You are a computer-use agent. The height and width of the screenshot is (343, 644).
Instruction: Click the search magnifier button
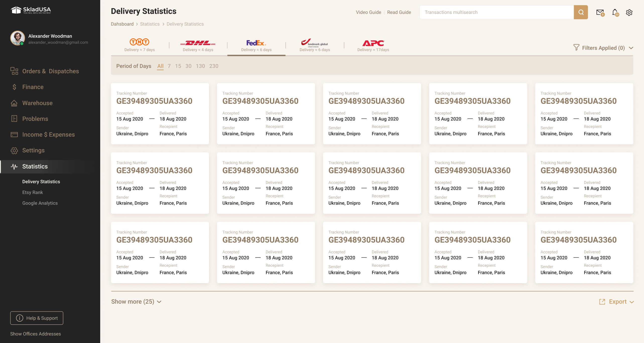[x=581, y=12]
